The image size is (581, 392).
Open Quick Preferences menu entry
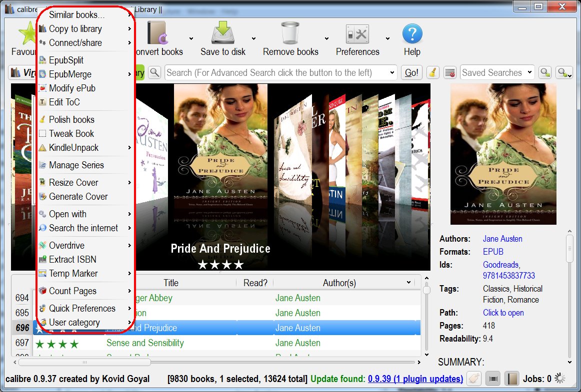pyautogui.click(x=85, y=308)
